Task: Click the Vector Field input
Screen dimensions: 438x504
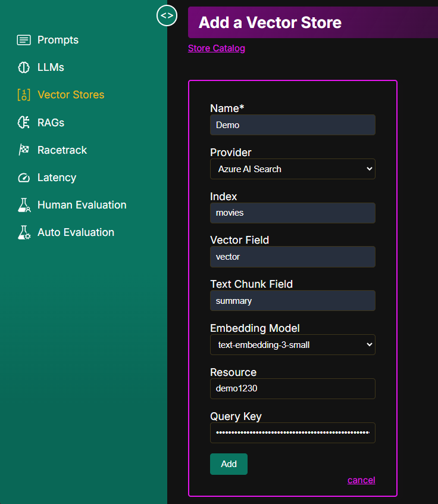Action: 293,257
